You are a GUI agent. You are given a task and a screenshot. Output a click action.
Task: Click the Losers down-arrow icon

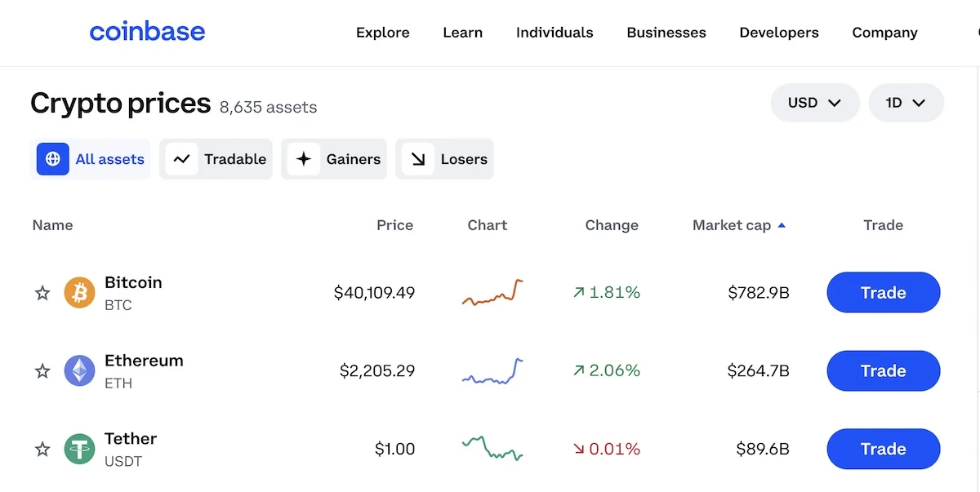(418, 159)
